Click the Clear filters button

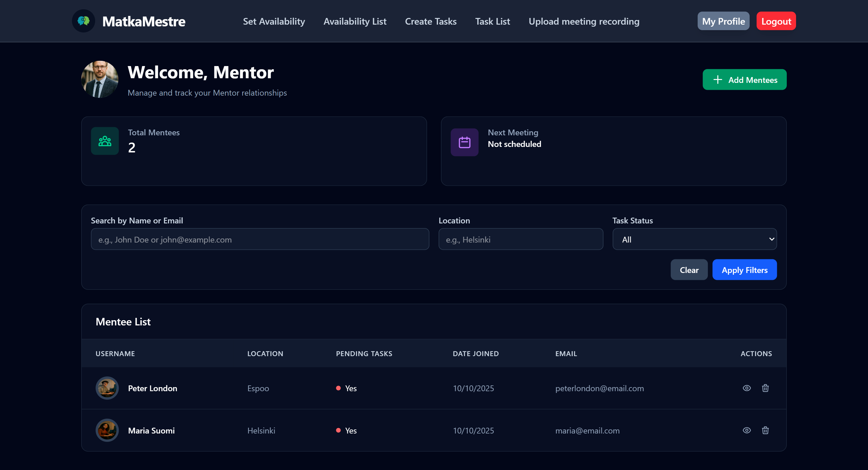click(689, 270)
